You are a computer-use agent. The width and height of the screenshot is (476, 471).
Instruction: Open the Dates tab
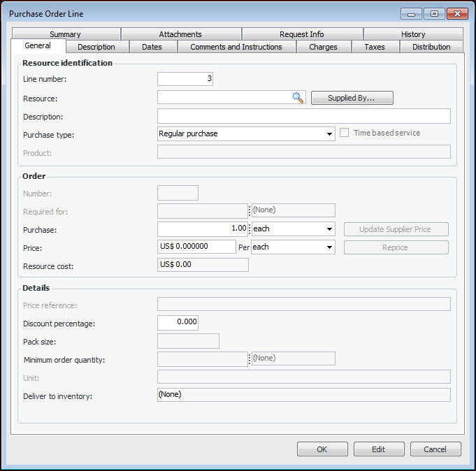click(x=152, y=47)
